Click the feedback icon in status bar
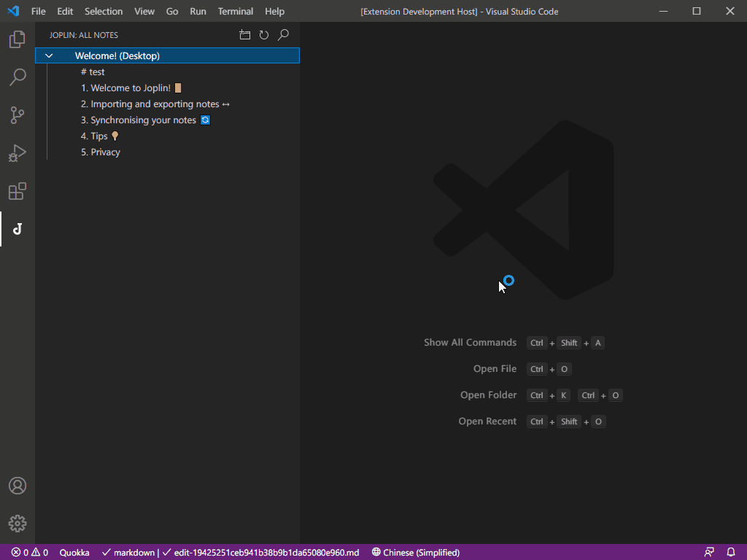This screenshot has height=560, width=747. point(709,553)
